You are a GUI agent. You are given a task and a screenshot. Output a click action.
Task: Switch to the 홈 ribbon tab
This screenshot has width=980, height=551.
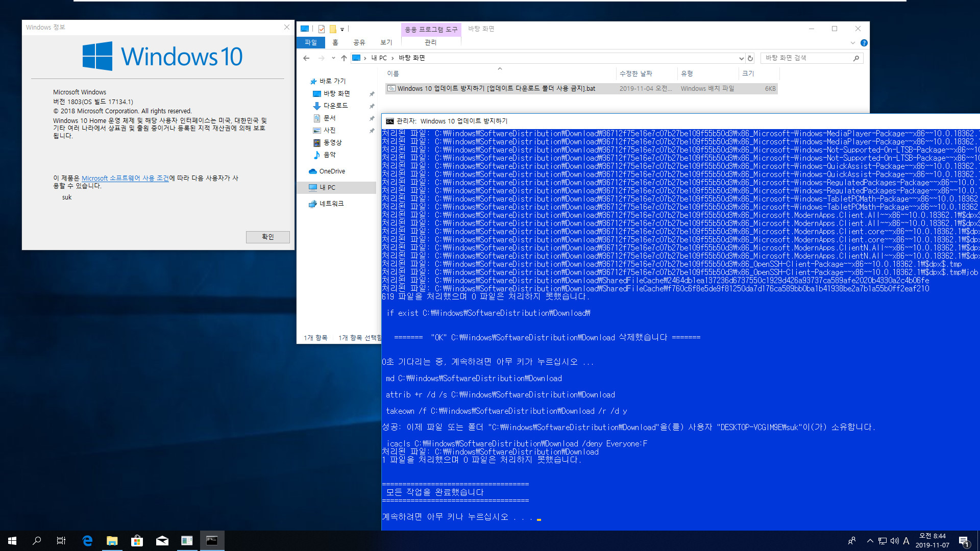(335, 42)
